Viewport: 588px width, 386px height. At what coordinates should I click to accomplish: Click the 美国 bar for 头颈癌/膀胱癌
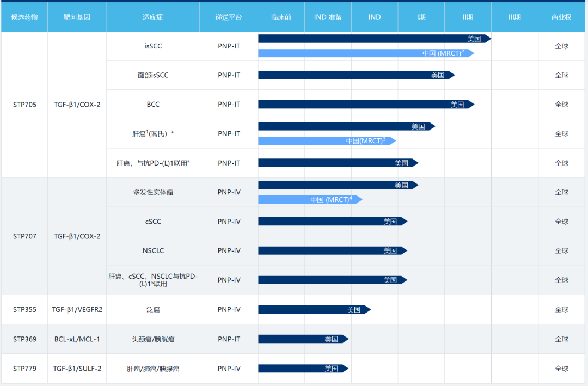click(303, 339)
